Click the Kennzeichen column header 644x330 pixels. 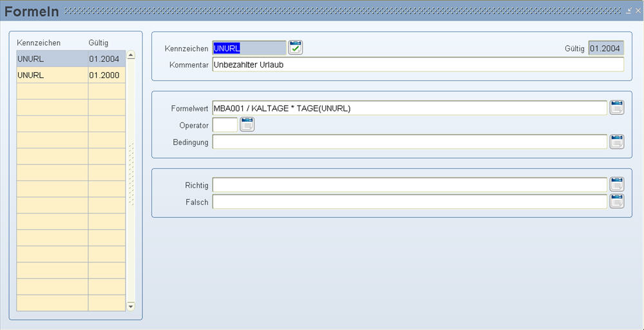point(39,43)
